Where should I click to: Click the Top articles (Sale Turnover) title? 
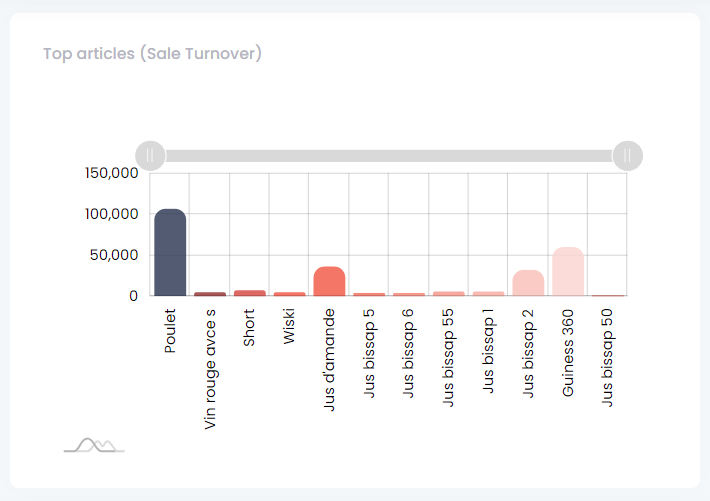coord(152,53)
